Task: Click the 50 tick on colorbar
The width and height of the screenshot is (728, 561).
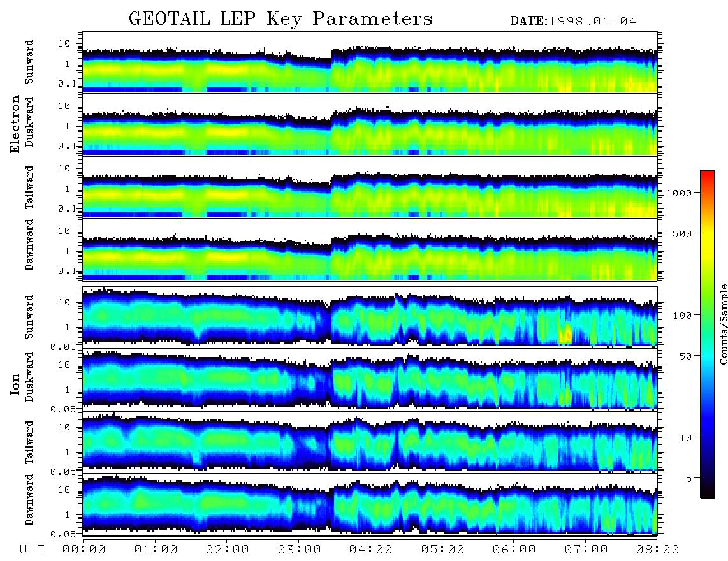Action: click(685, 356)
